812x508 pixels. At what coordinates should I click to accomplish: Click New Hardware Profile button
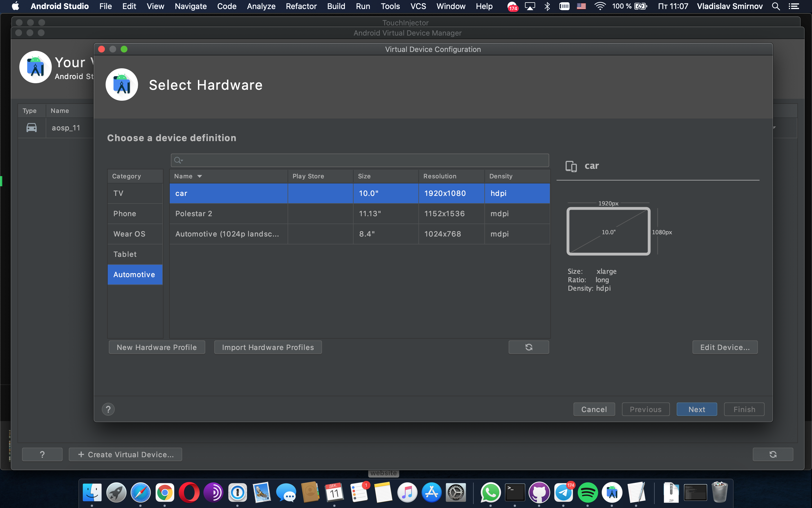coord(157,347)
